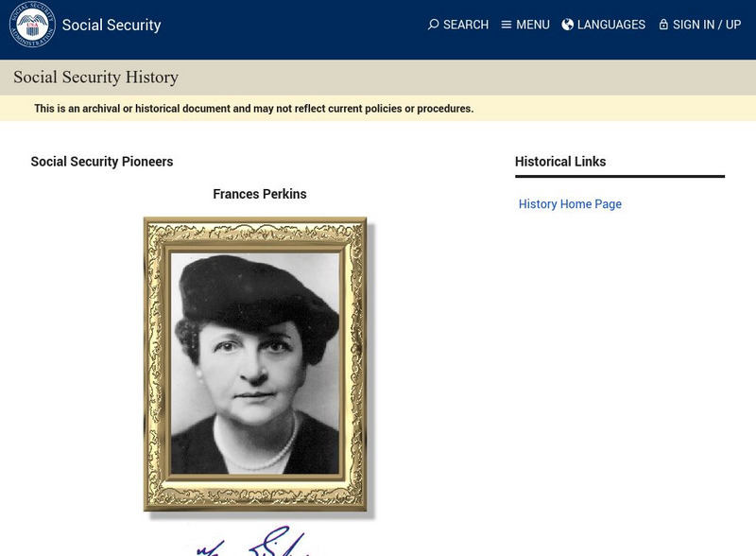
Task: Select the archival document notice text
Action: [253, 109]
